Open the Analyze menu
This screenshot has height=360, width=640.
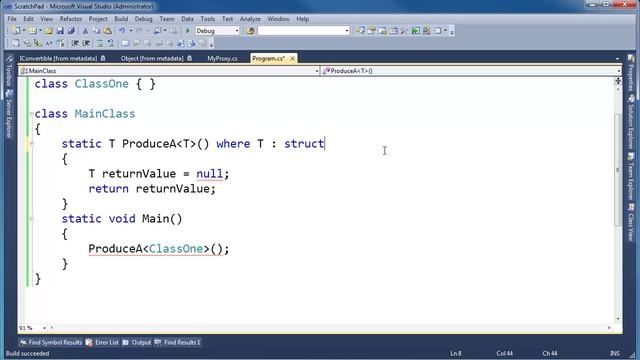250,19
